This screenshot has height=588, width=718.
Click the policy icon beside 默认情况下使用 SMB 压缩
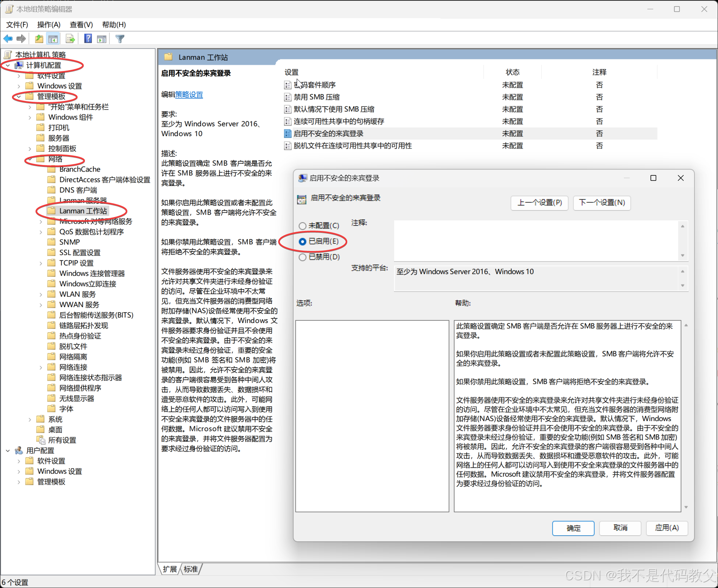click(288, 110)
